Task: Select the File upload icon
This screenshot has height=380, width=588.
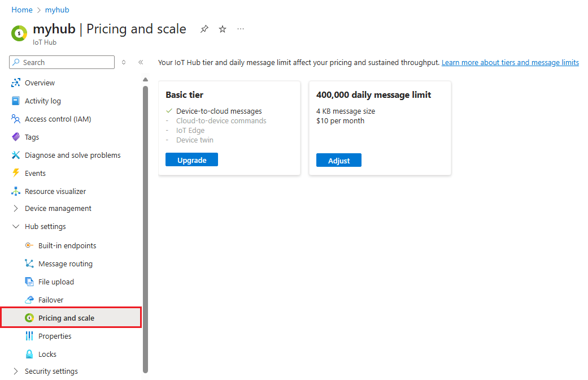Action: pos(29,281)
